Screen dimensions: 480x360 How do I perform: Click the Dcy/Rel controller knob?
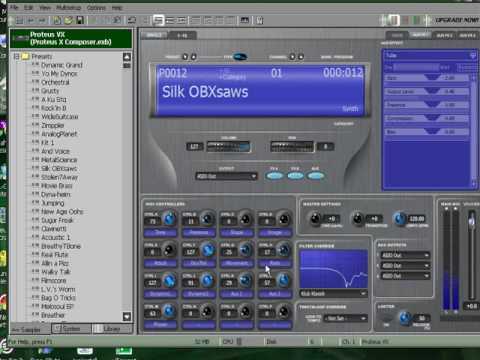click(208, 250)
